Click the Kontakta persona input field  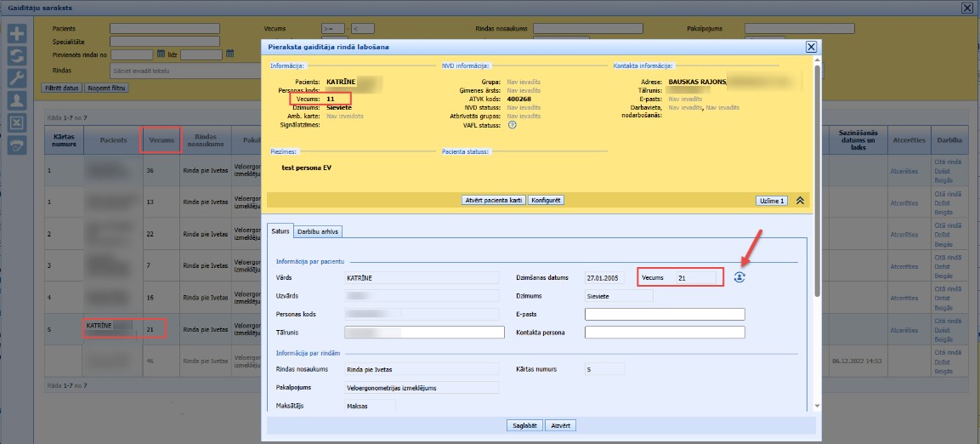[665, 332]
